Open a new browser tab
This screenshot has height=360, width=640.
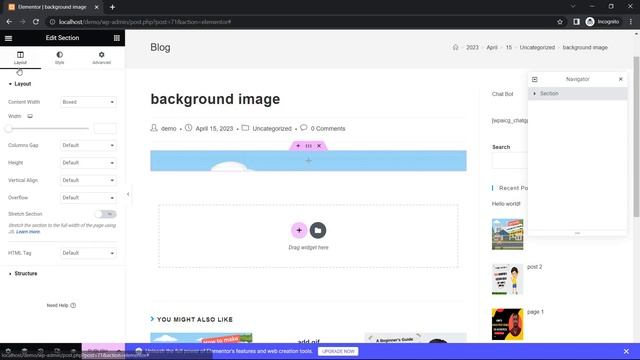[x=112, y=7]
